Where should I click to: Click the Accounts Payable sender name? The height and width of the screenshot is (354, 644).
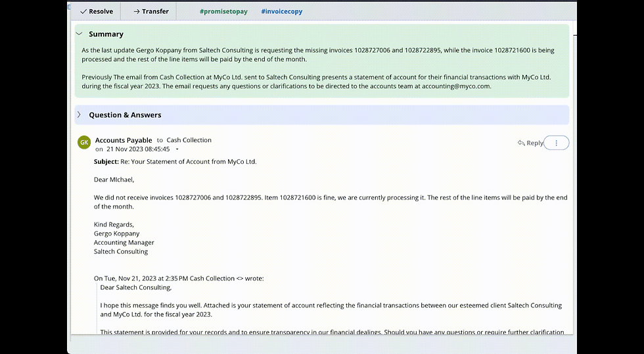[124, 140]
